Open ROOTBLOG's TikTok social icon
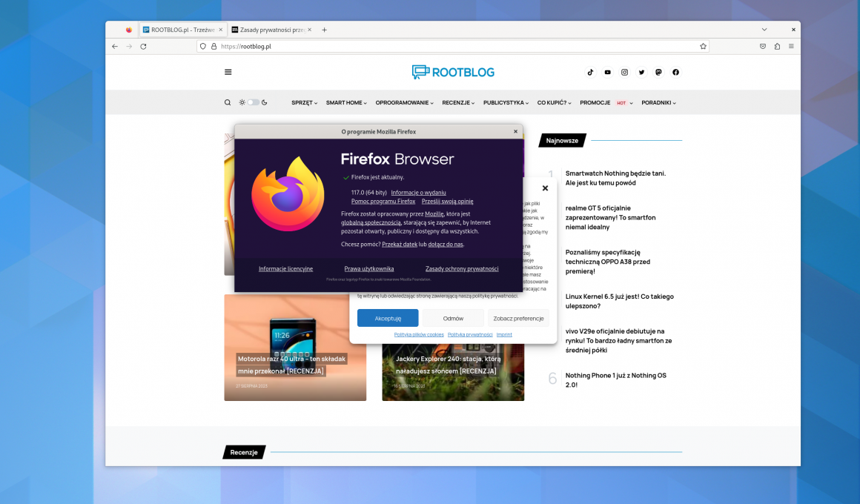Screen dimensions: 860x504 click(x=590, y=72)
